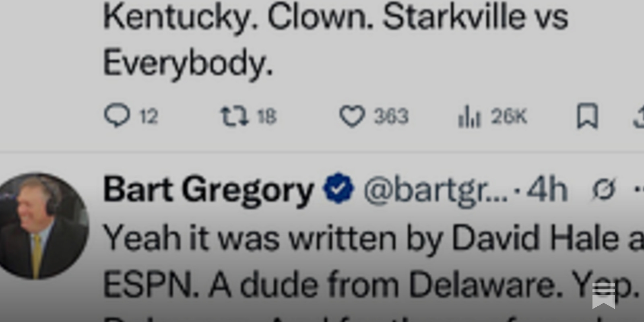The width and height of the screenshot is (644, 322).
Task: Click the retweet arrows icon
Action: (x=234, y=116)
